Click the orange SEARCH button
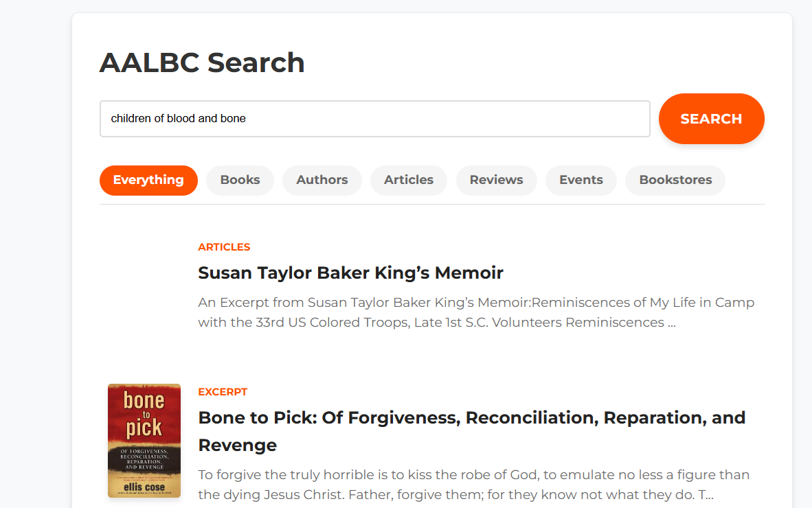This screenshot has height=508, width=812. point(711,119)
